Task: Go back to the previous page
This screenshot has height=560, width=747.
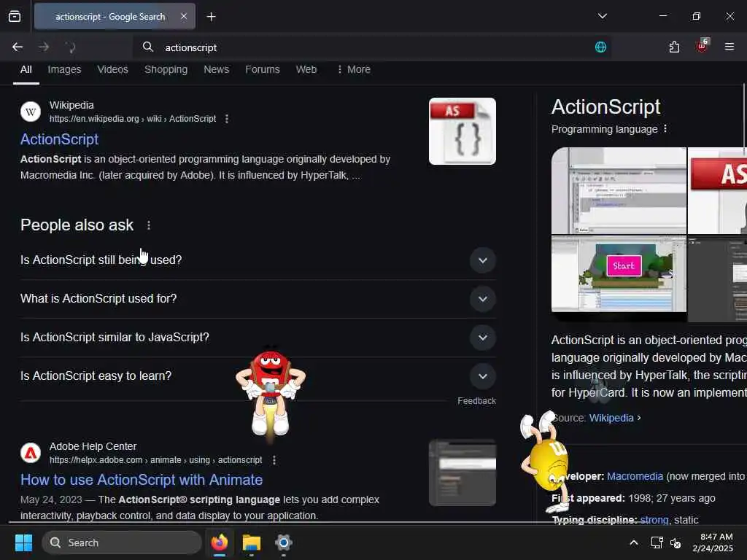Action: tap(18, 47)
